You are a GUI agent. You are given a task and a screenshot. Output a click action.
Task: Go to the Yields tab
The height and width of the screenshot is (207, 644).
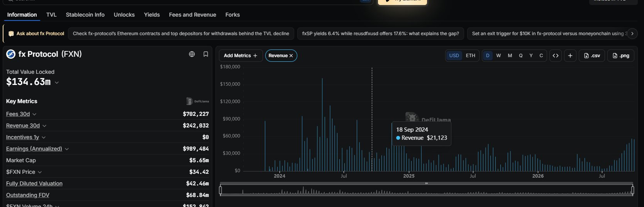pyautogui.click(x=152, y=15)
